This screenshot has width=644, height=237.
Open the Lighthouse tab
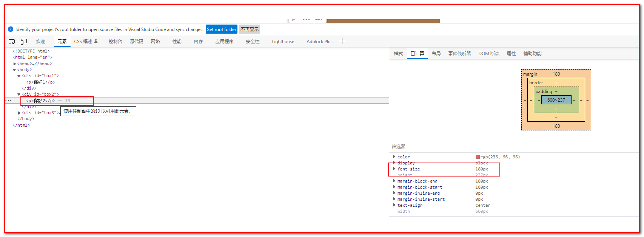click(x=283, y=42)
